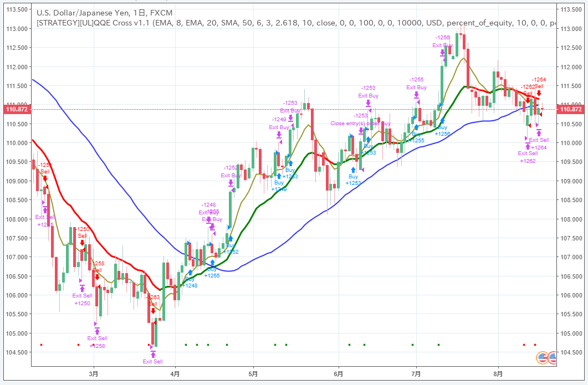Select the QQE Cross v1.1 strategy legend

tap(296, 23)
